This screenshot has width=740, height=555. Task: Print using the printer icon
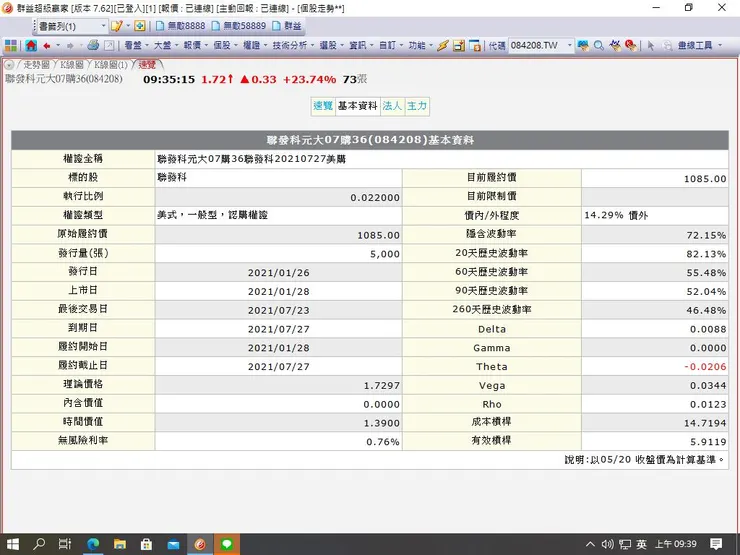coord(93,45)
